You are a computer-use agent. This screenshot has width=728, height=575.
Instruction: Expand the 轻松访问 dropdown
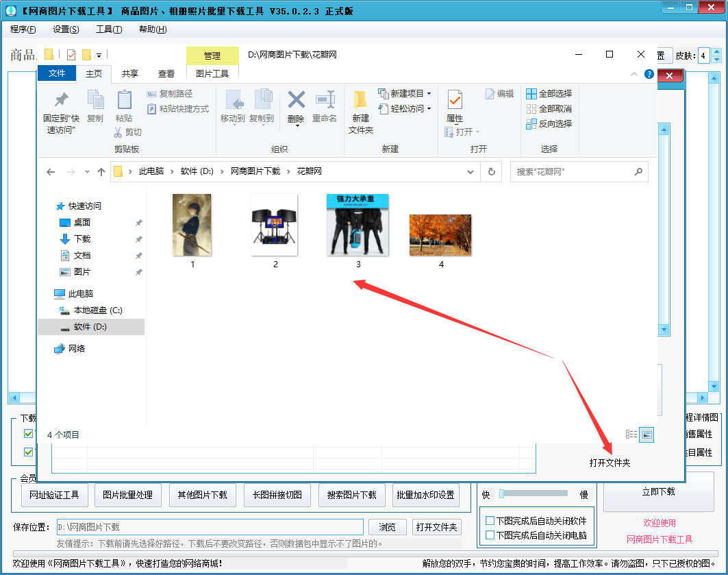click(429, 109)
